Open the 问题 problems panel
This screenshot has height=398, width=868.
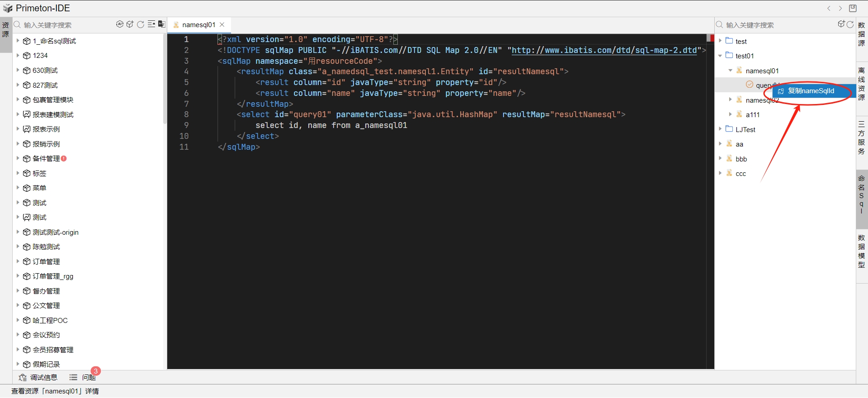tap(83, 377)
